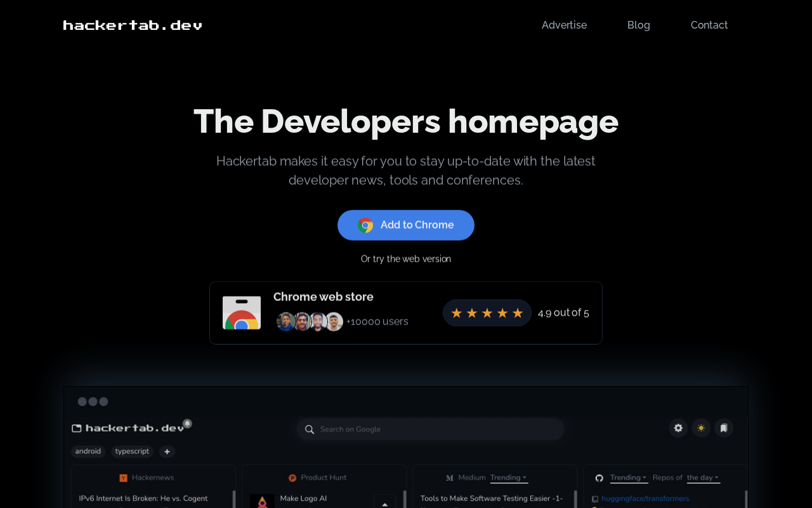Go to the Blog page
This screenshot has height=508, width=812.
[x=639, y=25]
